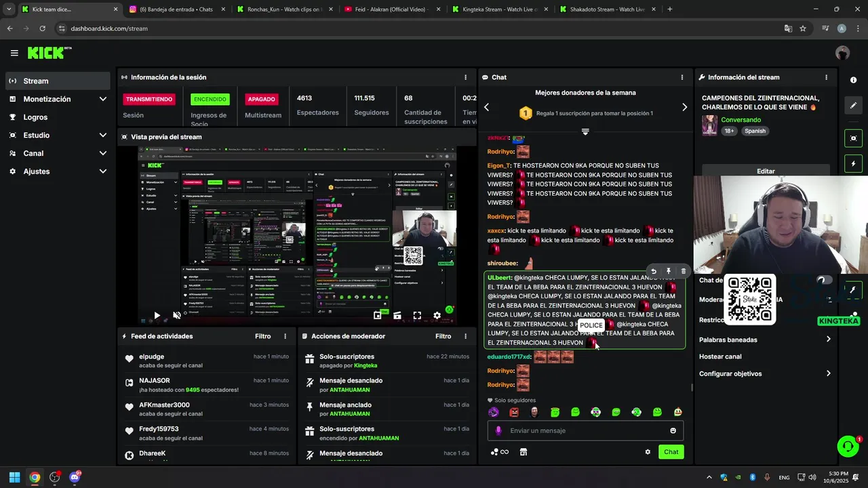Image resolution: width=868 pixels, height=488 pixels.
Task: Click the capture frame icon in right rail
Action: pyautogui.click(x=853, y=138)
